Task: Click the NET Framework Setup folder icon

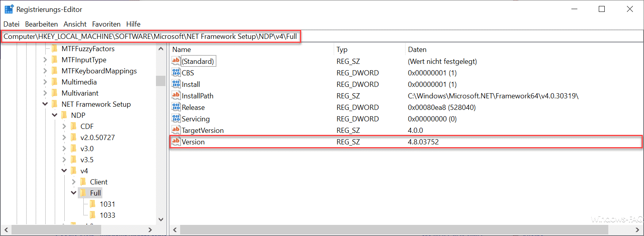Action: [x=55, y=104]
